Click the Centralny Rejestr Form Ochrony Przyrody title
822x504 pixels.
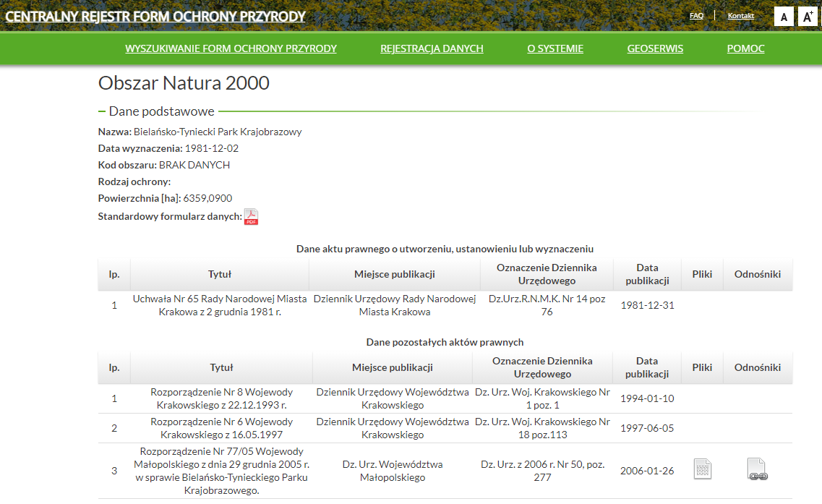click(155, 16)
